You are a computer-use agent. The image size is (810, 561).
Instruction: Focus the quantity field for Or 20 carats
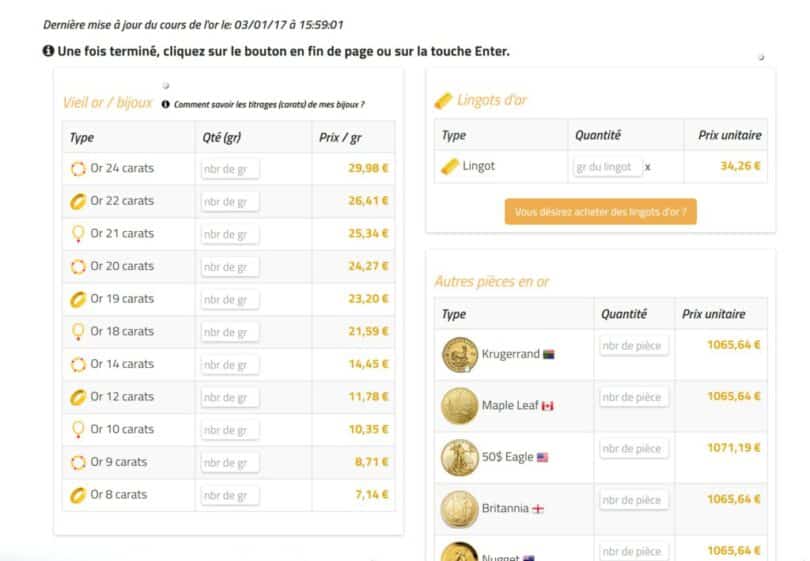[x=230, y=267]
